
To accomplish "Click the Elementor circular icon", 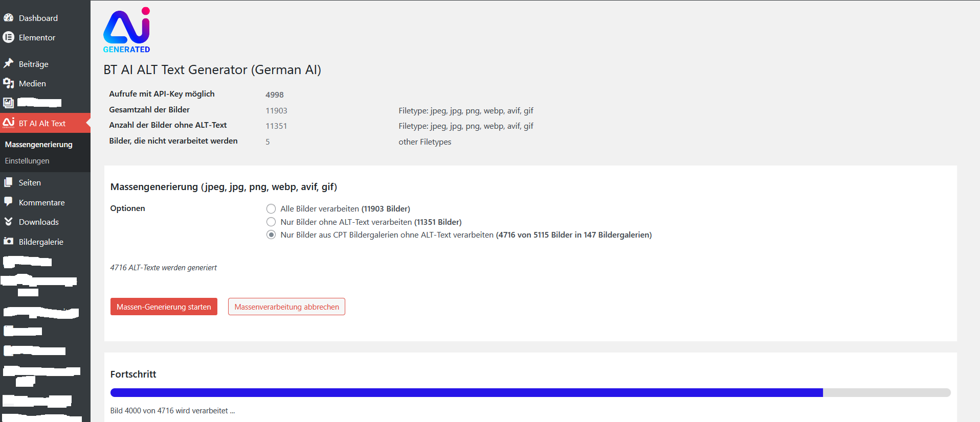I will pyautogui.click(x=8, y=37).
